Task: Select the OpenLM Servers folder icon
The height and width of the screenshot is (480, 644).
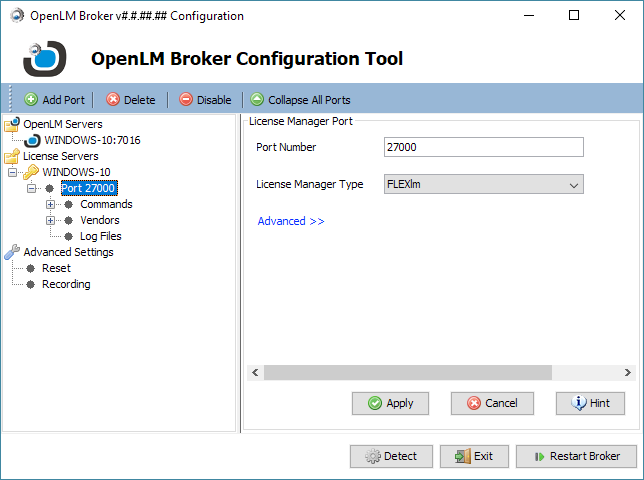Action: pos(12,124)
